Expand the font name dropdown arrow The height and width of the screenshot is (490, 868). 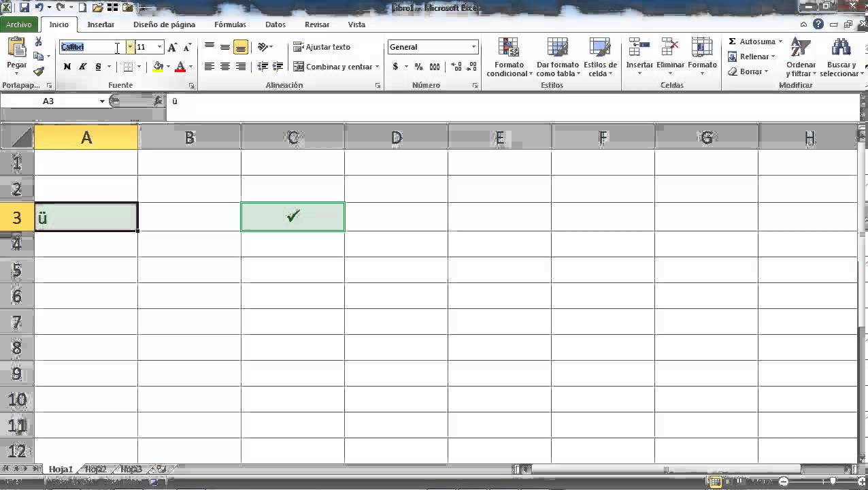click(129, 47)
